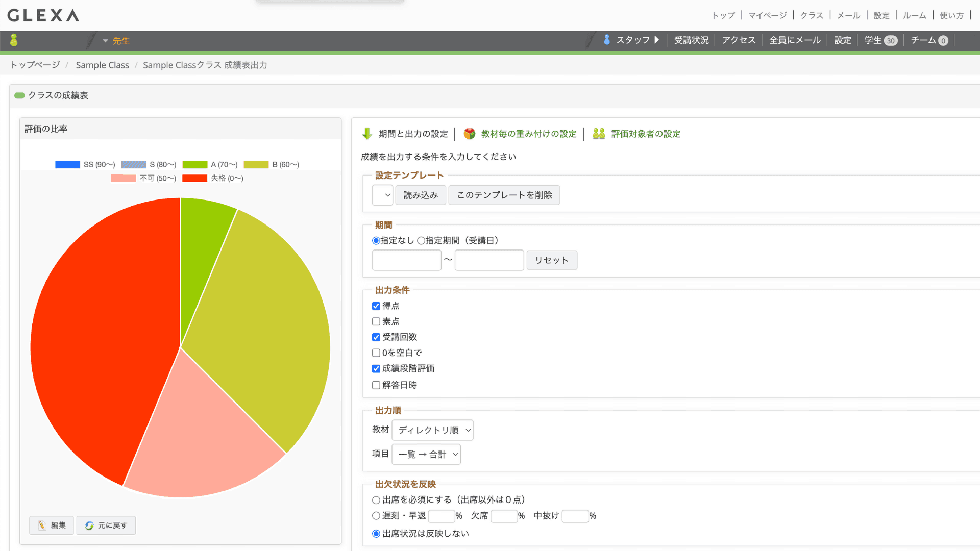Enable the 素点 checkbox

(x=376, y=321)
